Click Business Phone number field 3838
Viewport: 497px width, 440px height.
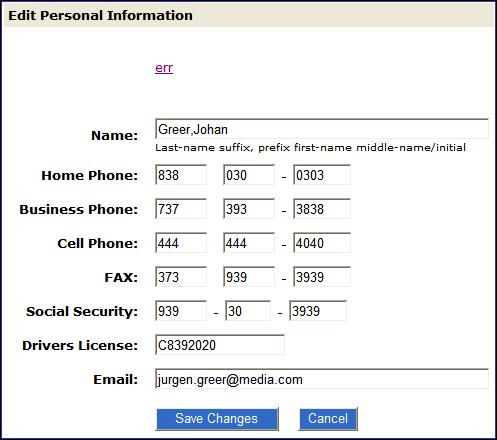click(322, 209)
